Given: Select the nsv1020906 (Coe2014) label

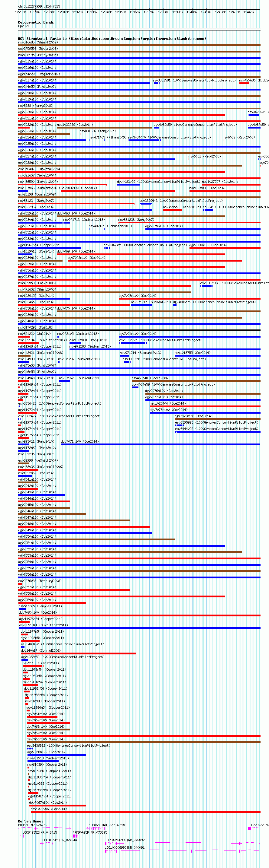Looking at the screenshot, I should [49, 809].
